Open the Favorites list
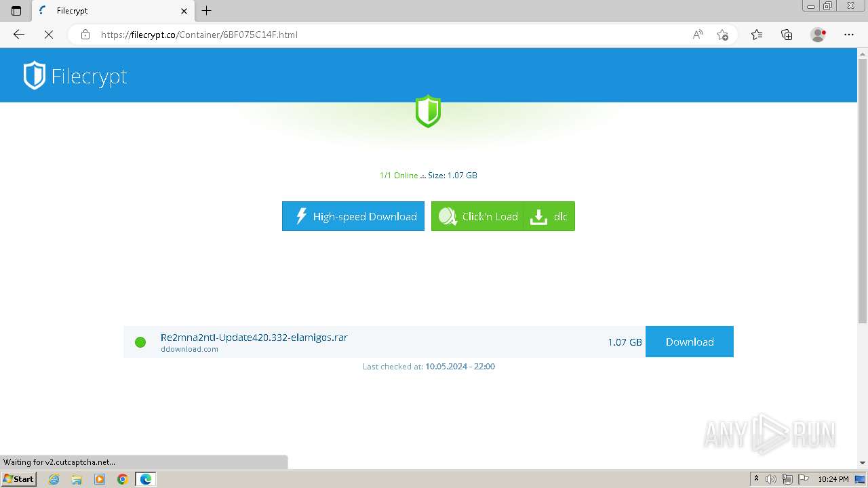The width and height of the screenshot is (868, 488). (757, 35)
